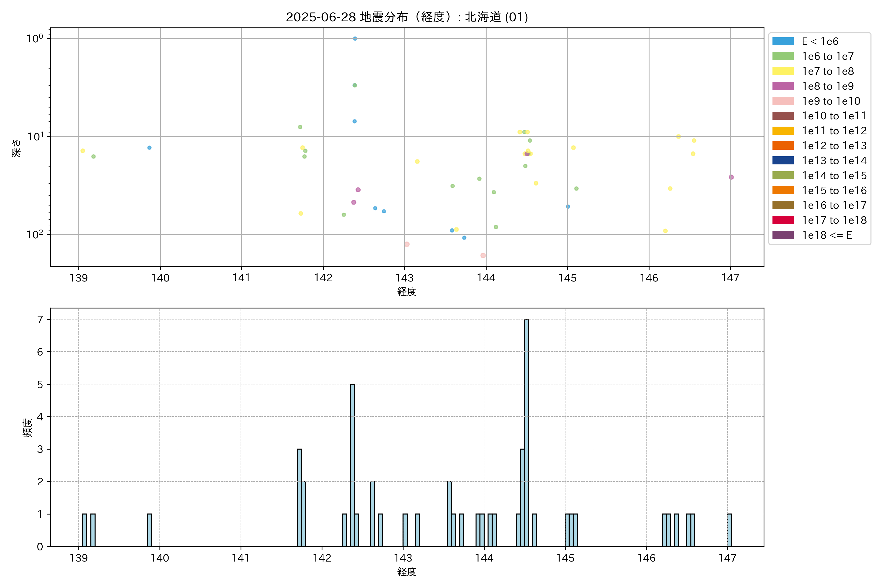This screenshot has height=588, width=882.
Task: Click the yellow 1e7 to 1e8 legend swatch
Action: point(783,71)
